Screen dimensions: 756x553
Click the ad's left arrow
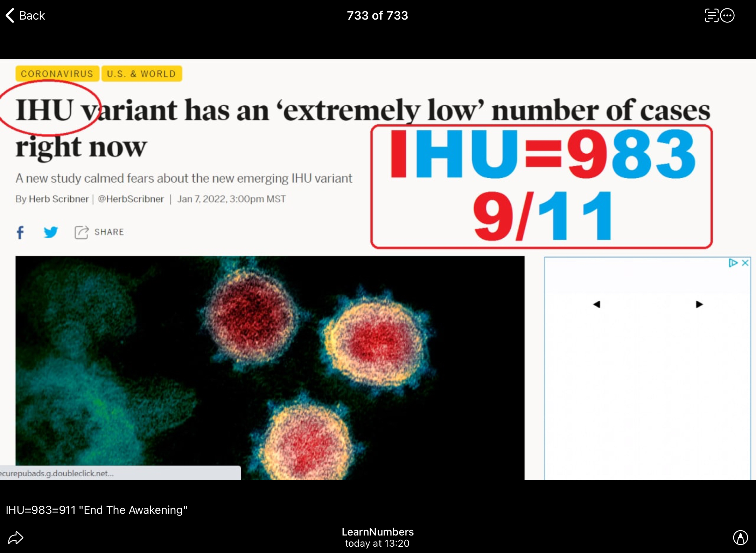pyautogui.click(x=597, y=304)
